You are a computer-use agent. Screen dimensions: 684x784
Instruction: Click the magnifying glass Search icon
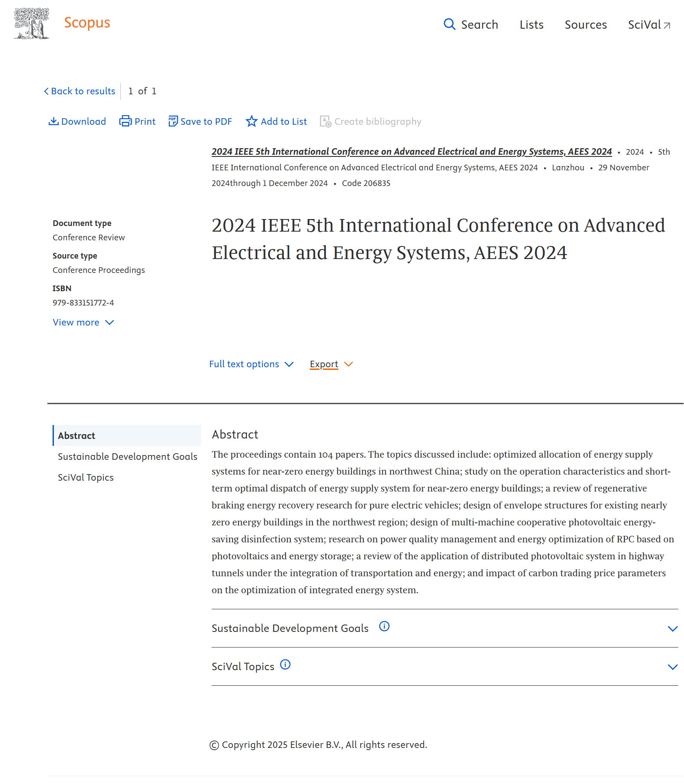[x=449, y=24]
